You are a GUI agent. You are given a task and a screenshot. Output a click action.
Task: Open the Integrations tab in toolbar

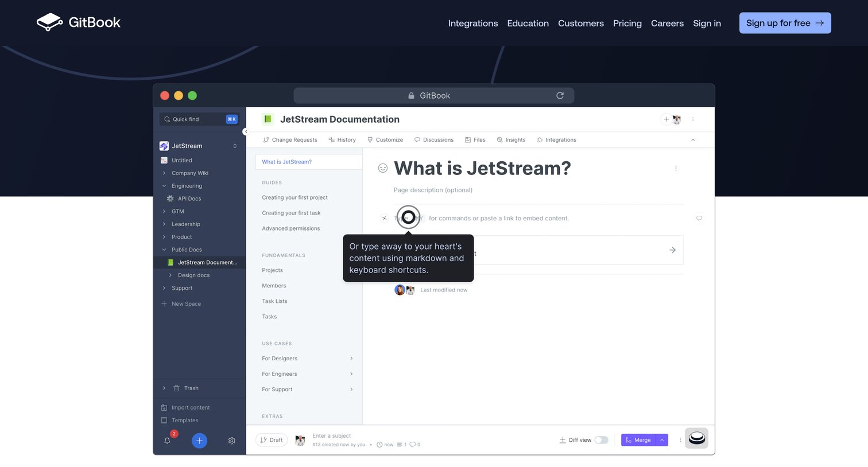tap(556, 140)
